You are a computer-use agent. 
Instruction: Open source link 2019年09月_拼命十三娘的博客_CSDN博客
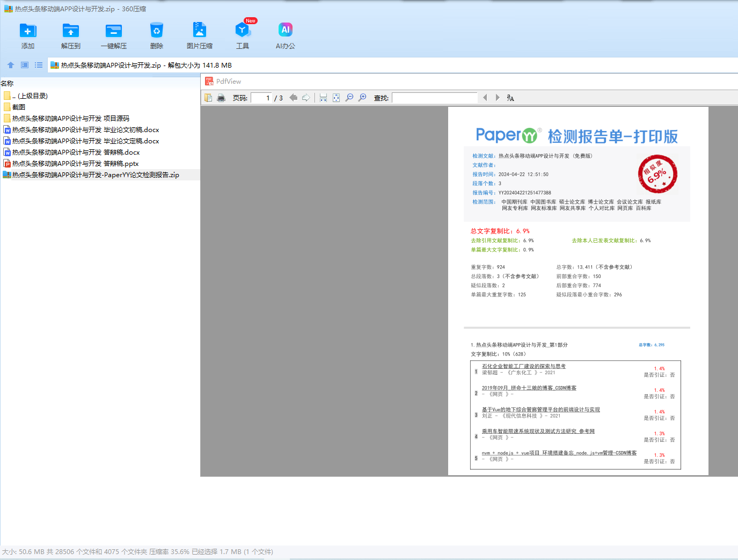[529, 388]
